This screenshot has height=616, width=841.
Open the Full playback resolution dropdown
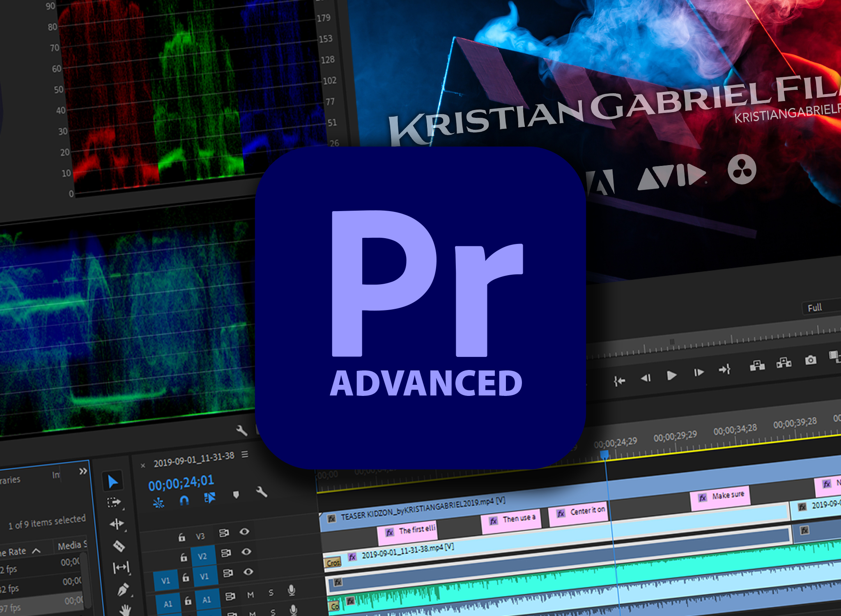click(821, 307)
